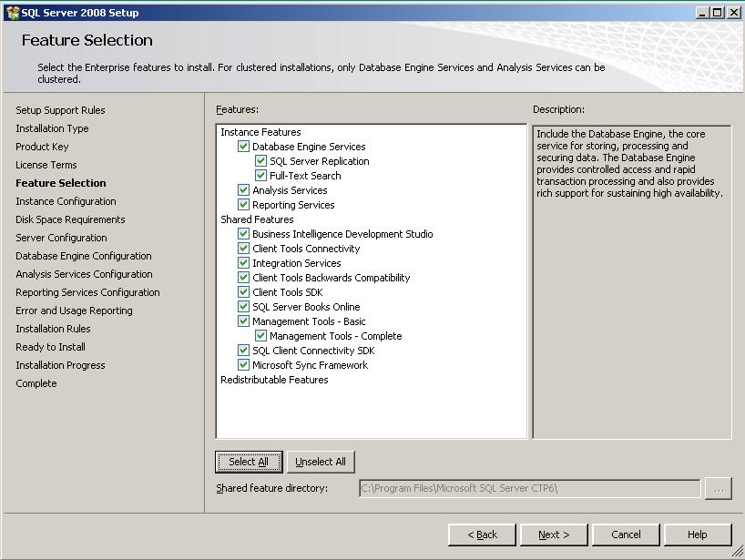The image size is (745, 560).
Task: Select the Shared Features heading
Action: 257,219
